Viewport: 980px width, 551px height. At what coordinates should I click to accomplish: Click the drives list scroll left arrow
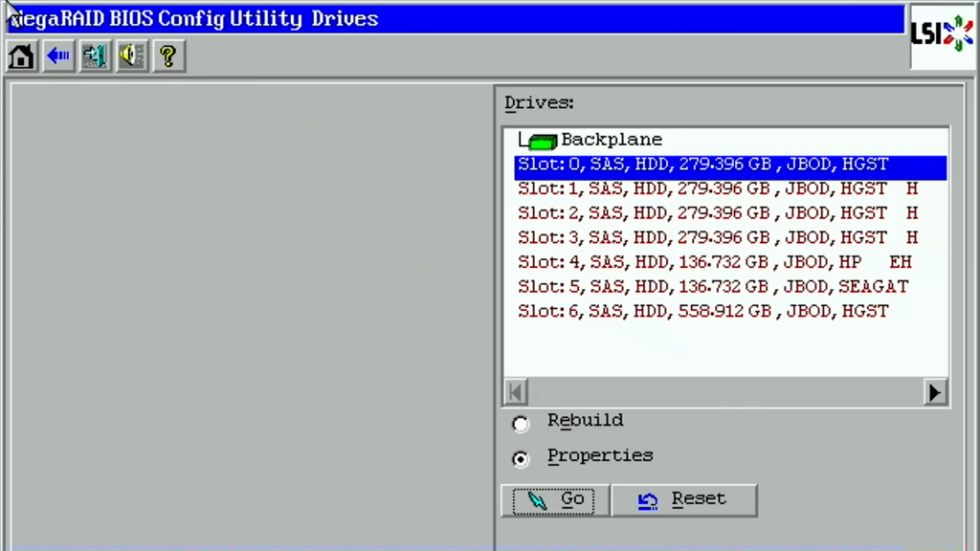[516, 392]
